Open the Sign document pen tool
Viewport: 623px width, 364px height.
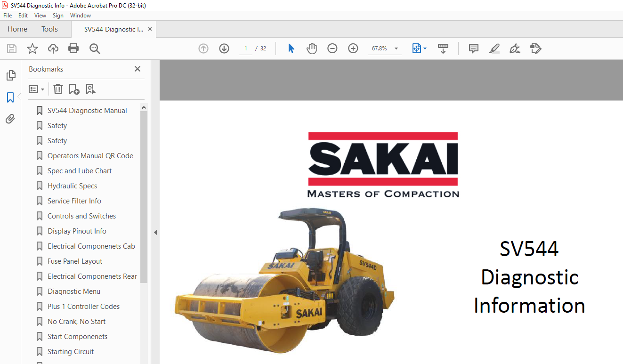pos(515,49)
